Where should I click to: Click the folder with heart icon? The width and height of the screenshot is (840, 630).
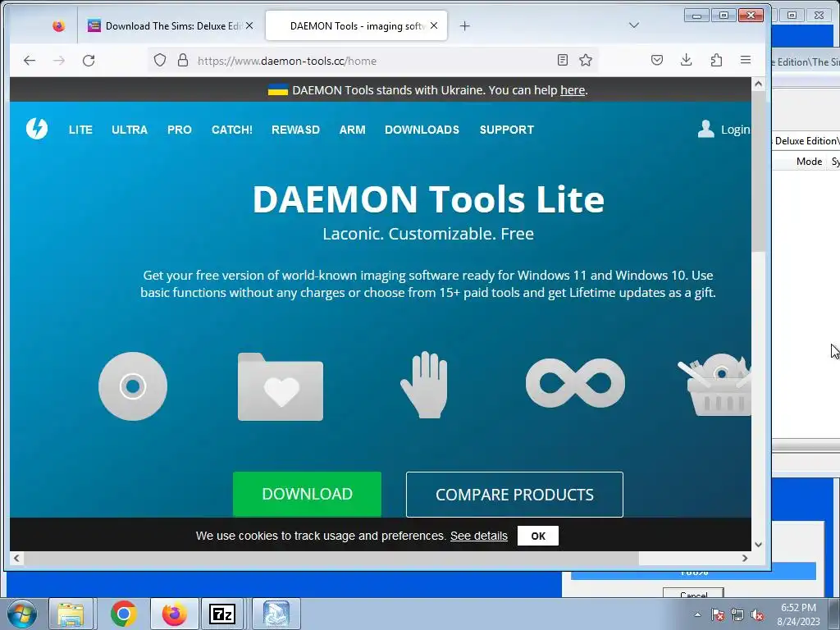(281, 386)
